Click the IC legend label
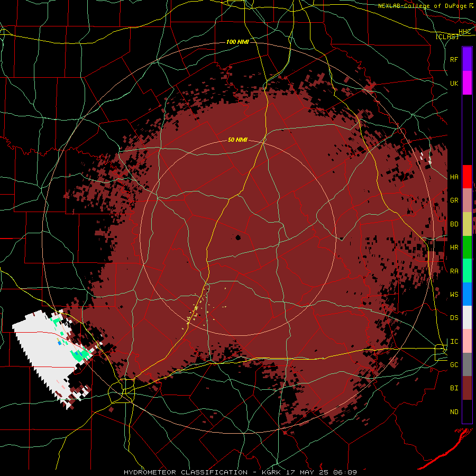The image size is (476, 476). click(454, 342)
